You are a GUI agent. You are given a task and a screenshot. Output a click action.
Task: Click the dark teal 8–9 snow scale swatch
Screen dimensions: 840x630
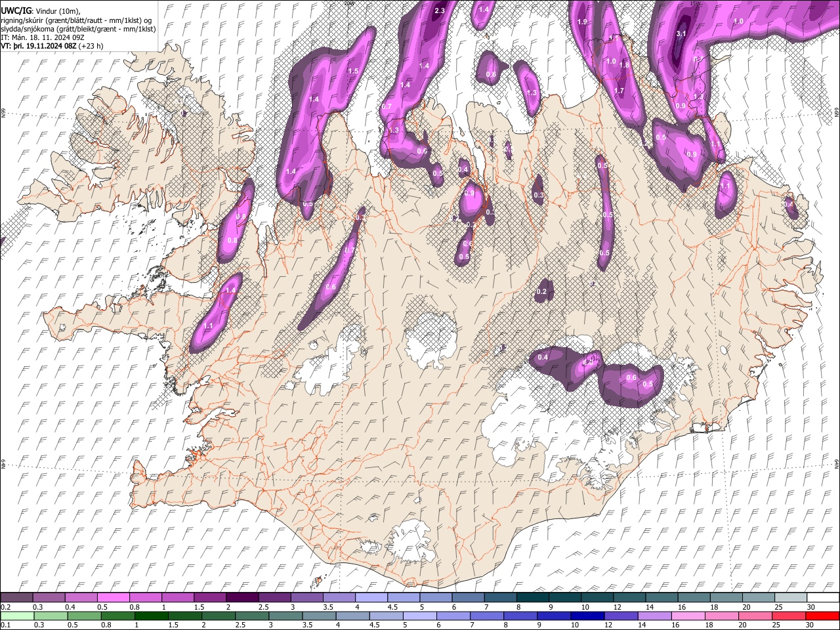pos(534,598)
